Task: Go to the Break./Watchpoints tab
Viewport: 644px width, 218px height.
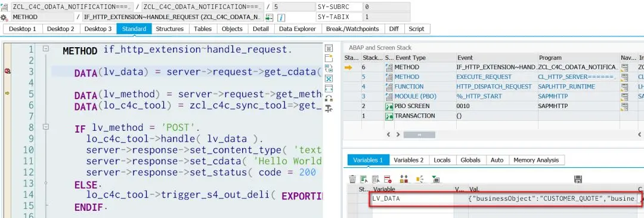Action: point(353,29)
